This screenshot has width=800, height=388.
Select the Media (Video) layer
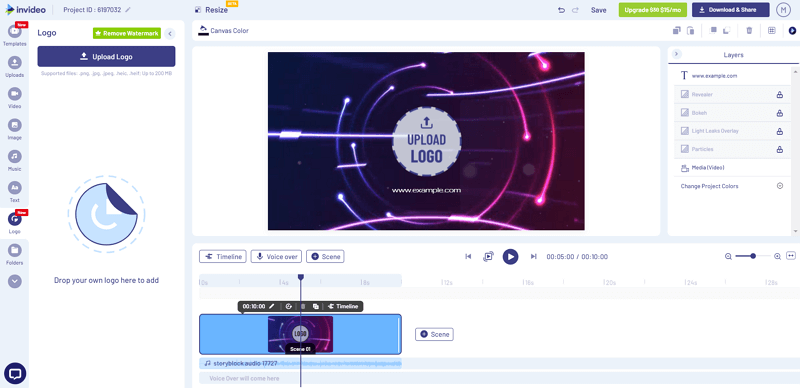coord(733,167)
